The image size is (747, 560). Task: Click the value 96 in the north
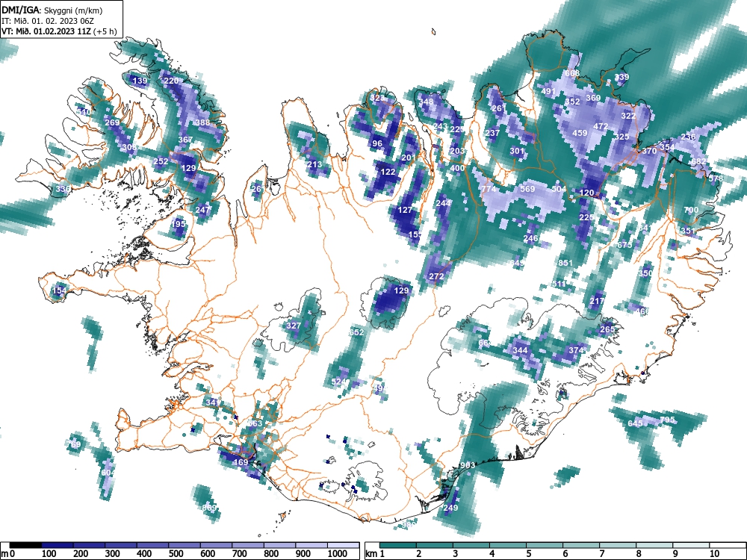coord(377,143)
